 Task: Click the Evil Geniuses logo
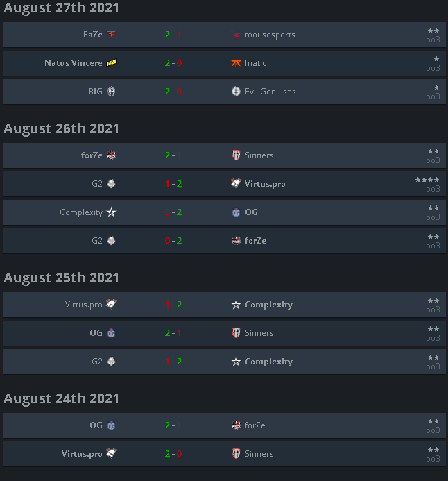(x=236, y=92)
